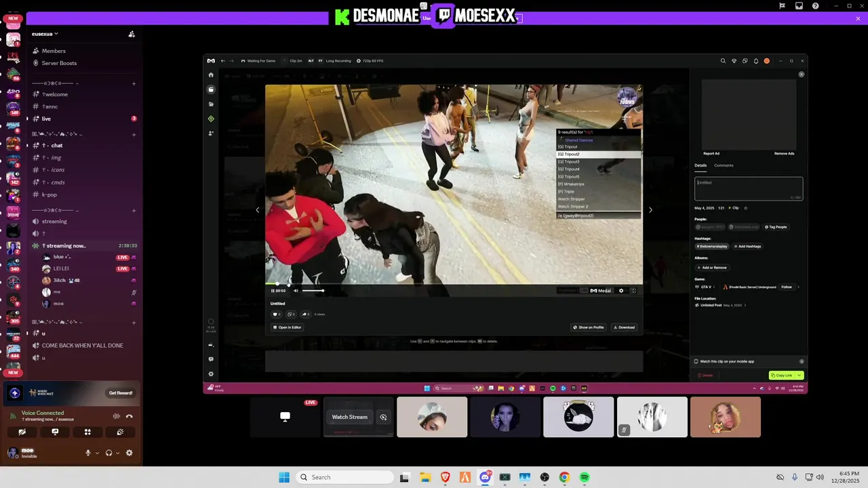Open microphone input options chevron

point(97,453)
